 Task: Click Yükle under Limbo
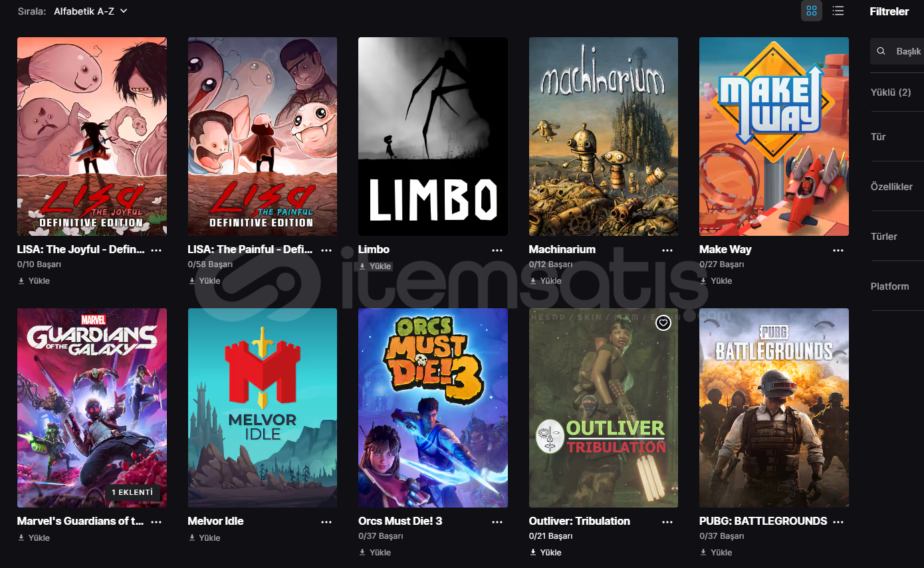(376, 266)
